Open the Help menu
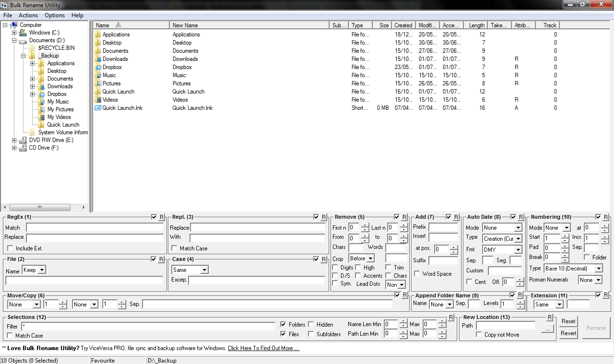The height and width of the screenshot is (364, 614). [77, 15]
